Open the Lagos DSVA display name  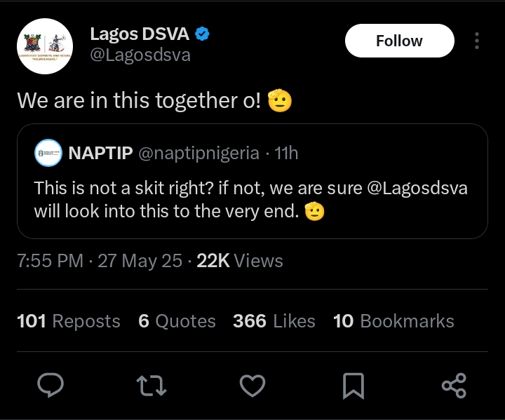[x=140, y=34]
